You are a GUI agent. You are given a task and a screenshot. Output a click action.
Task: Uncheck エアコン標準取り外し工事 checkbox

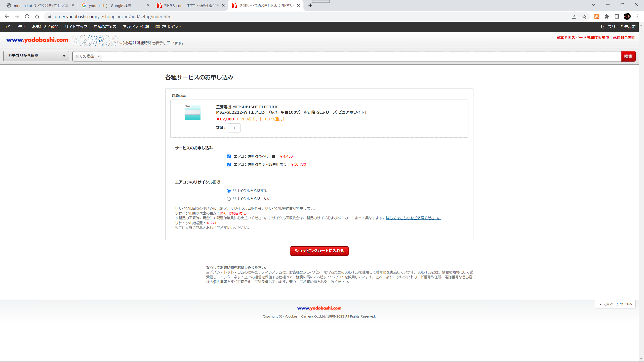pos(229,156)
